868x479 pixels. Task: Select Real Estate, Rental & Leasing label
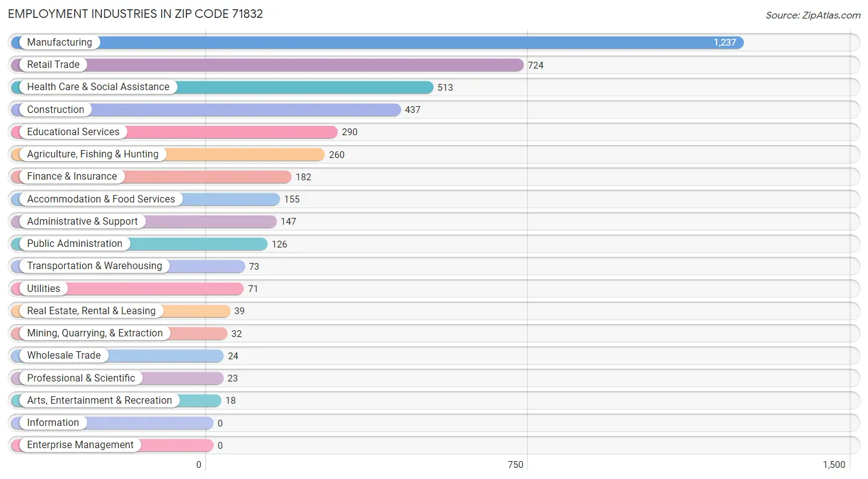click(91, 311)
